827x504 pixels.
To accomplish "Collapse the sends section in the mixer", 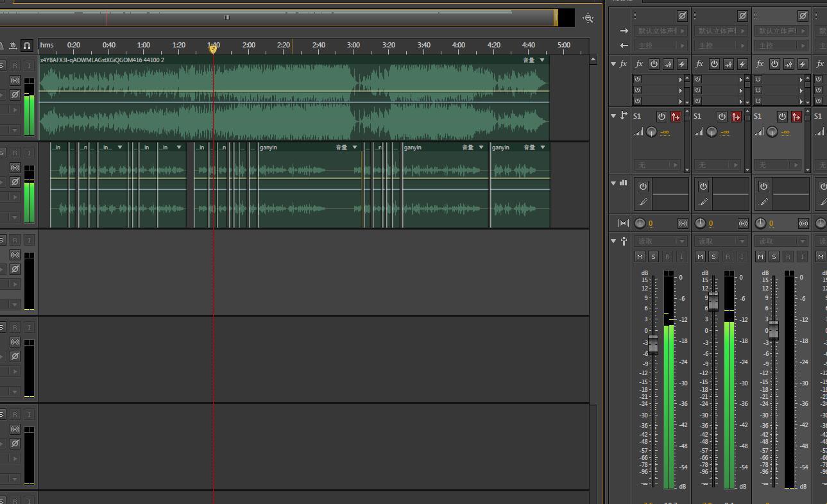I will (613, 116).
